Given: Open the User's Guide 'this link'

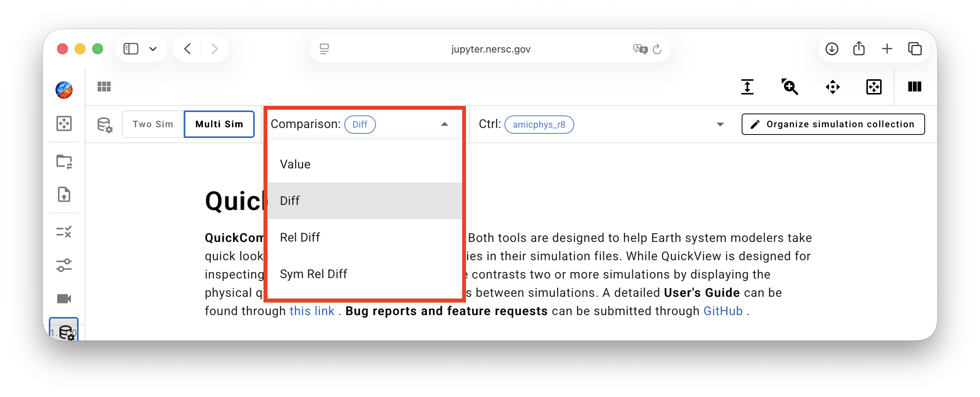Looking at the screenshot, I should click(312, 311).
